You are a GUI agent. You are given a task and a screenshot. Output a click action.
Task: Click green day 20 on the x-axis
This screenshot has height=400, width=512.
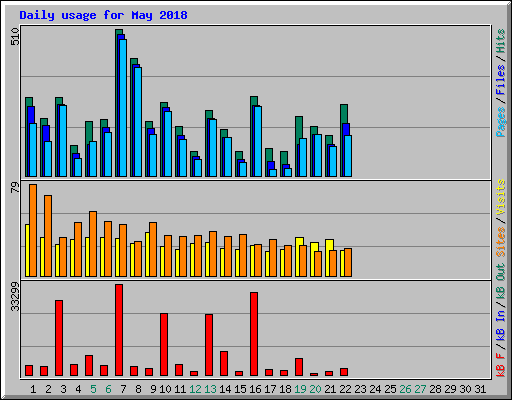coord(315,389)
